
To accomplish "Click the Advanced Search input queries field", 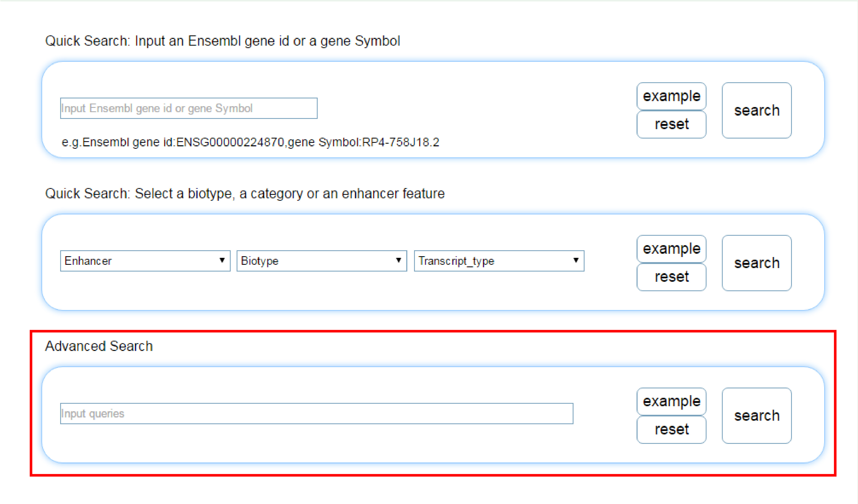I will tap(317, 414).
